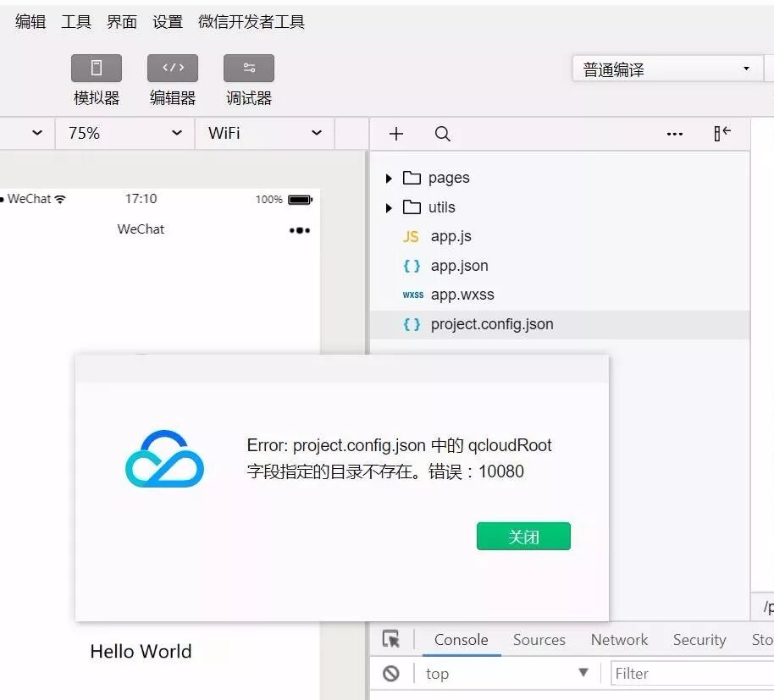The height and width of the screenshot is (700, 774).
Task: Click the wxss icon beside app.wxss
Action: (x=412, y=295)
